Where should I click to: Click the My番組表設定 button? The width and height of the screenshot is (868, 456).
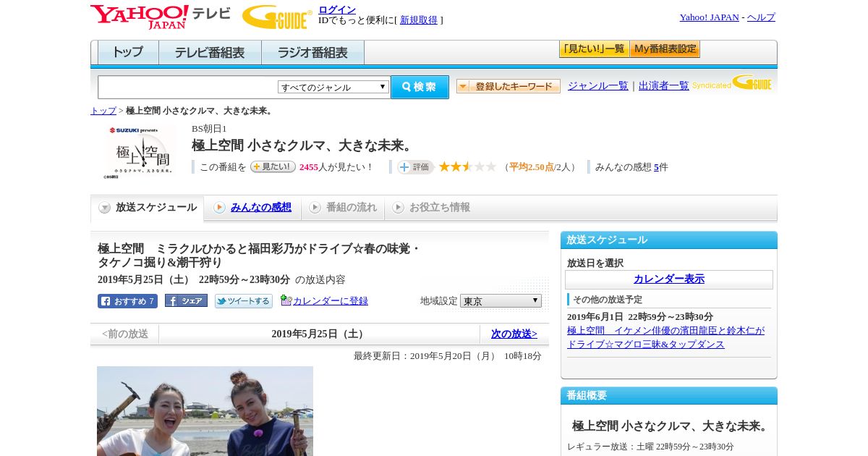[x=665, y=49]
